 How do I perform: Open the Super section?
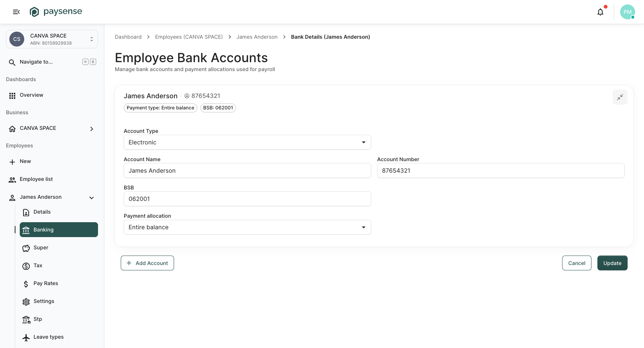59,248
